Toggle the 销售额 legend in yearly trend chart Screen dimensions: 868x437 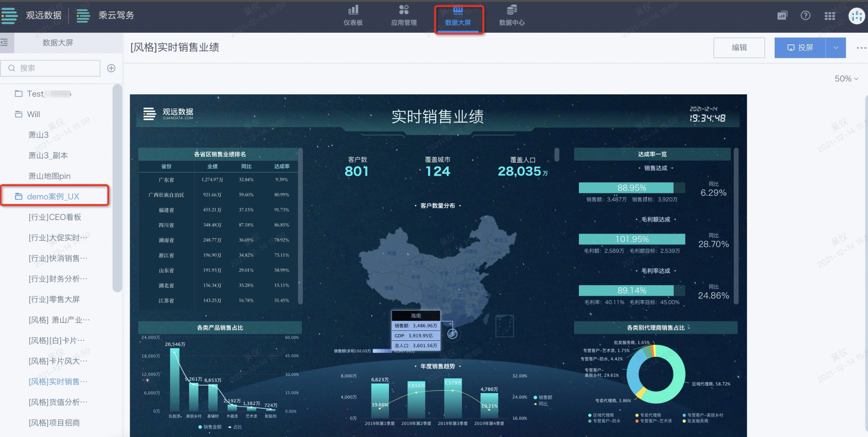543,397
